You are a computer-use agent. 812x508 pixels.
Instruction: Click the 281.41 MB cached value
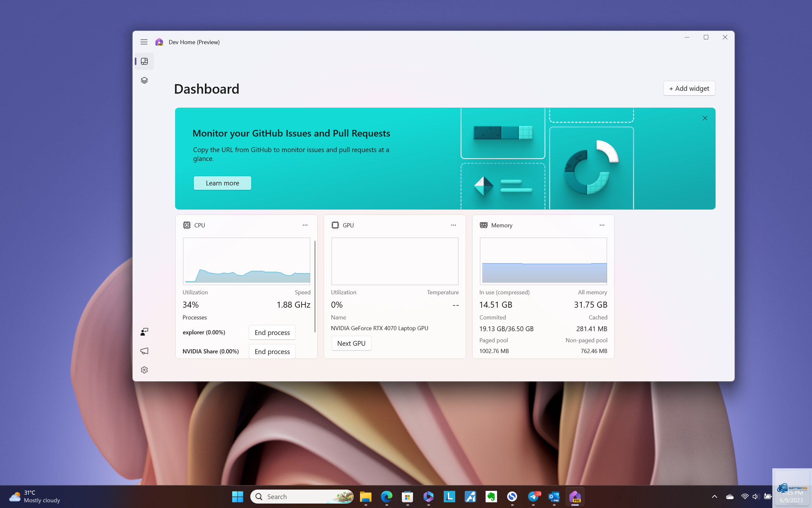tap(592, 329)
